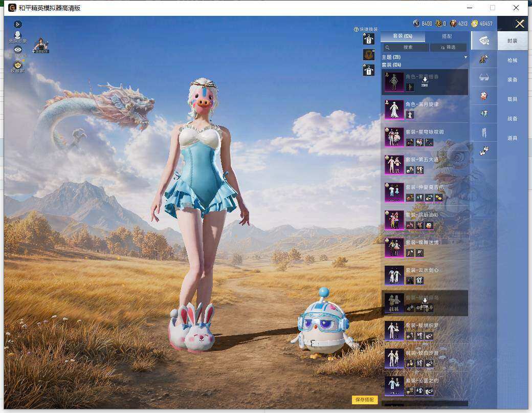The height and width of the screenshot is (413, 532).
Task: Download the dimmed outfit below 云水剑心
Action: (x=425, y=302)
